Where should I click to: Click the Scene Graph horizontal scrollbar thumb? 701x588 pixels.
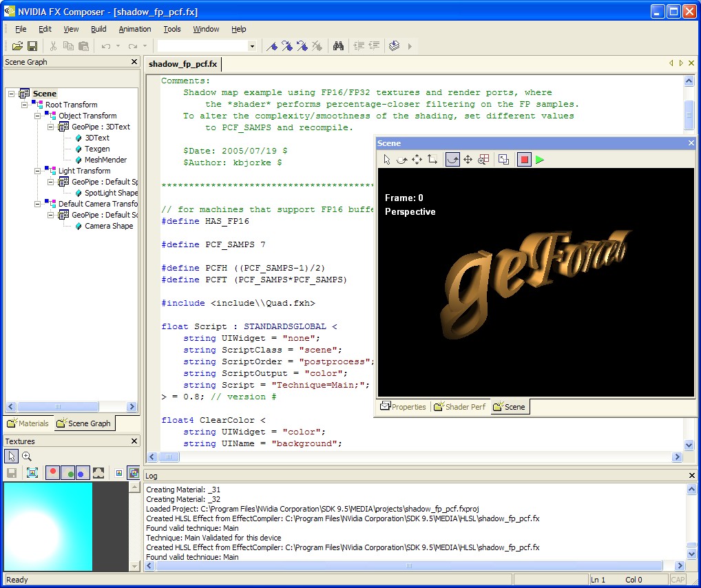(58, 406)
